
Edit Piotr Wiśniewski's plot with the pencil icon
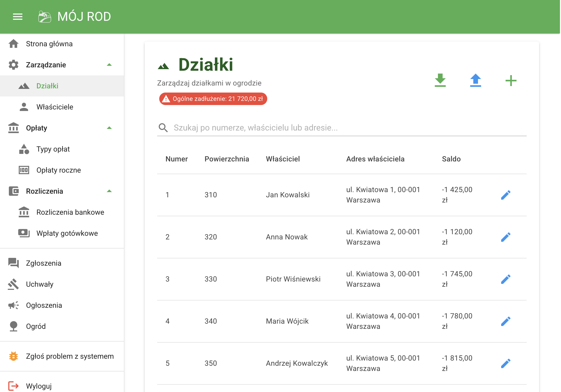pos(506,279)
